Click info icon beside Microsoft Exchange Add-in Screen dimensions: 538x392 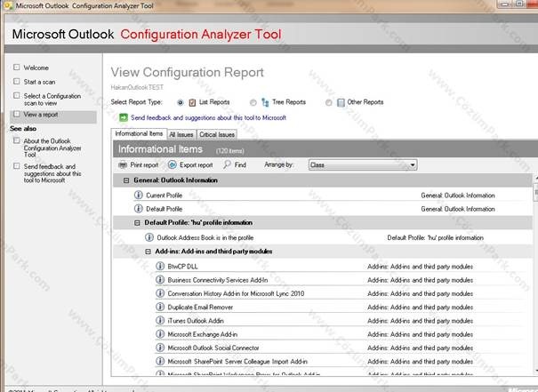160,334
